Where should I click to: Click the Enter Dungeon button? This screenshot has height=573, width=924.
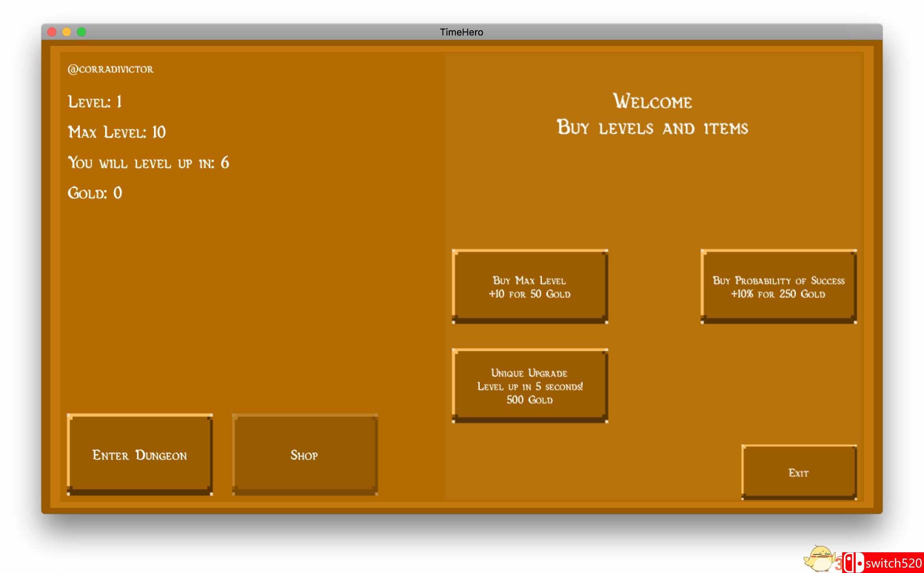point(140,455)
